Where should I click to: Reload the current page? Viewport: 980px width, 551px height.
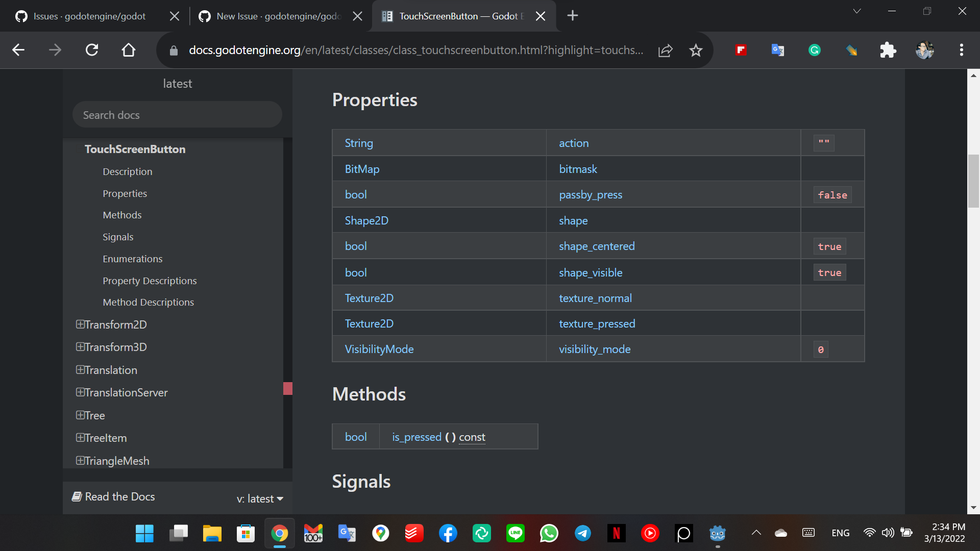tap(92, 50)
